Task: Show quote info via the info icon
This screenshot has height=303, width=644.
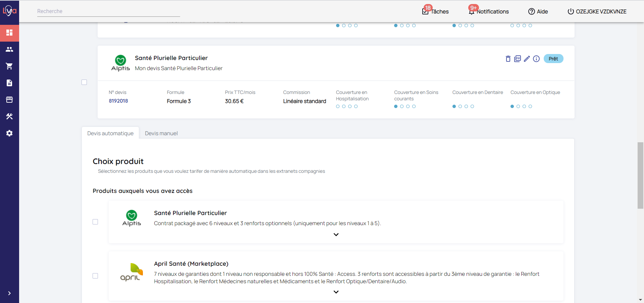Action: 536,59
